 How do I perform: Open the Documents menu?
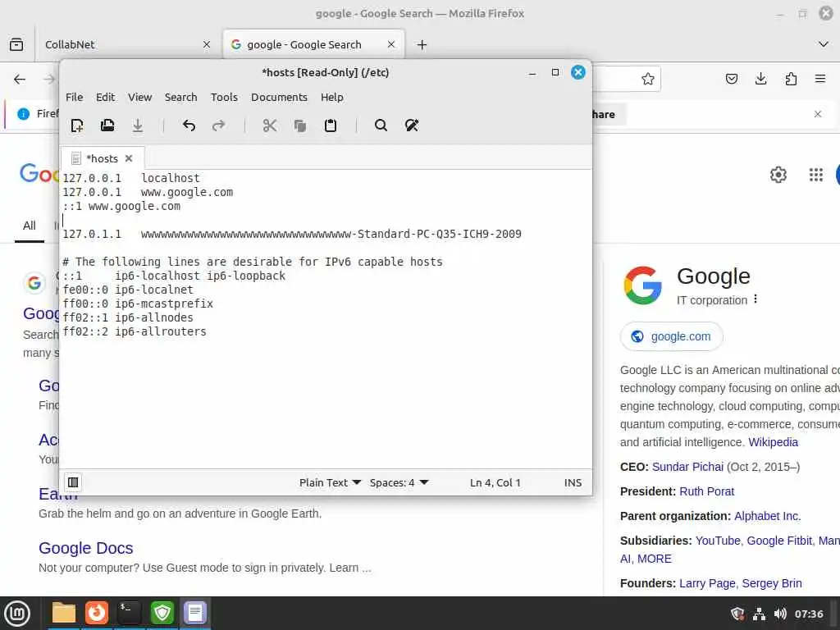click(x=279, y=97)
